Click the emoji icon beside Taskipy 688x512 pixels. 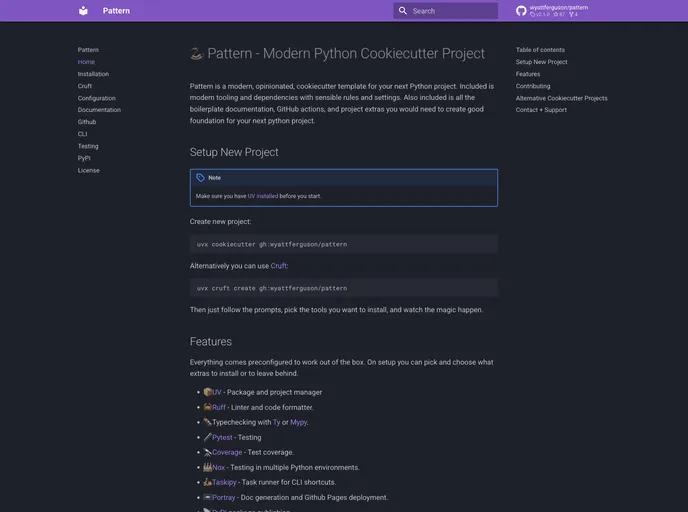click(x=208, y=482)
